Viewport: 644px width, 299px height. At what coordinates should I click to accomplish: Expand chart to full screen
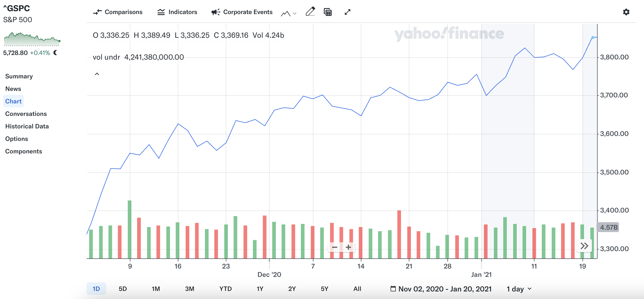[x=347, y=12]
